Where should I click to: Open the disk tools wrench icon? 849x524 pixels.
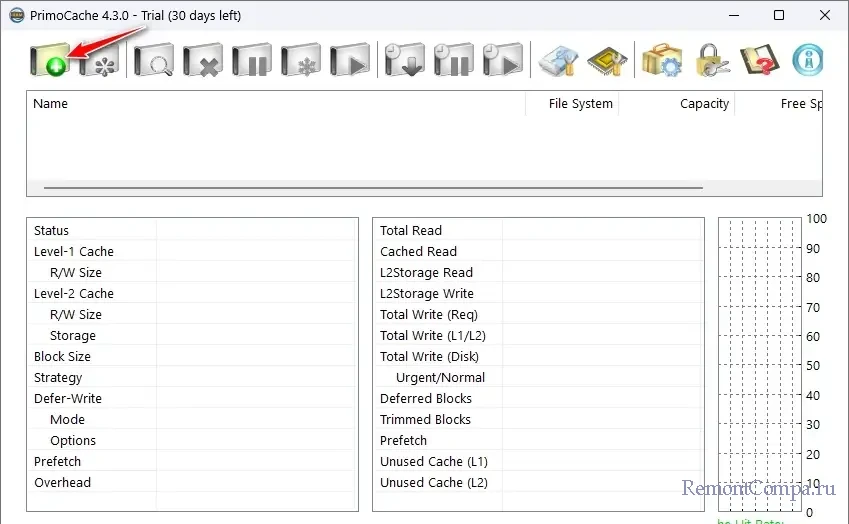pyautogui.click(x=558, y=60)
